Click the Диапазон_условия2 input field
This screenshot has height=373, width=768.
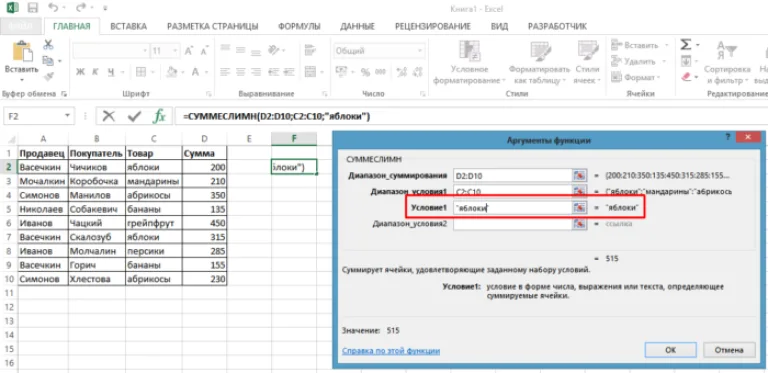pyautogui.click(x=512, y=224)
